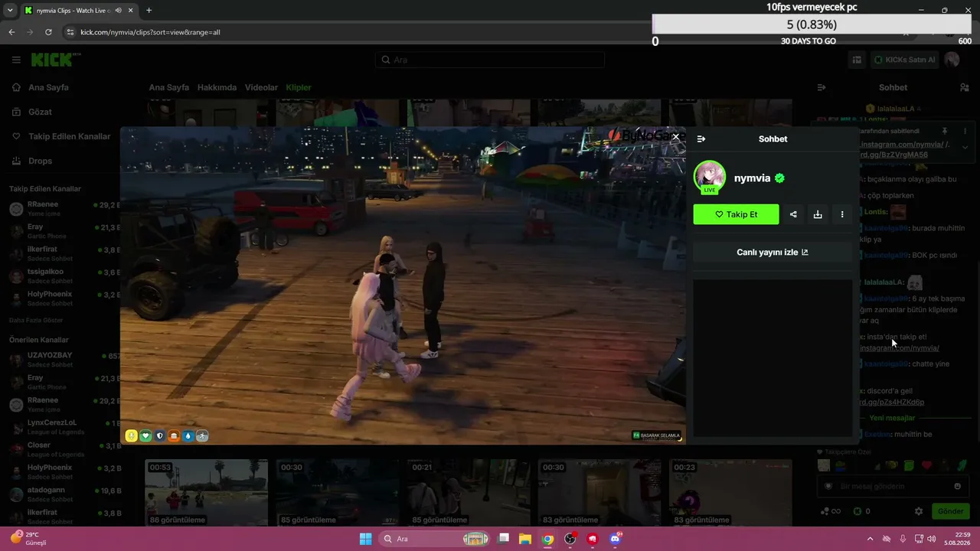The image size is (980, 551).
Task: Open the pinned instagram.com/nymvia link
Action: (x=903, y=145)
